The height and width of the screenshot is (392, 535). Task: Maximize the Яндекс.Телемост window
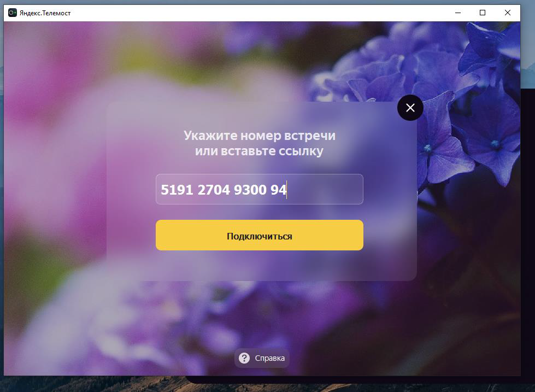(x=483, y=13)
